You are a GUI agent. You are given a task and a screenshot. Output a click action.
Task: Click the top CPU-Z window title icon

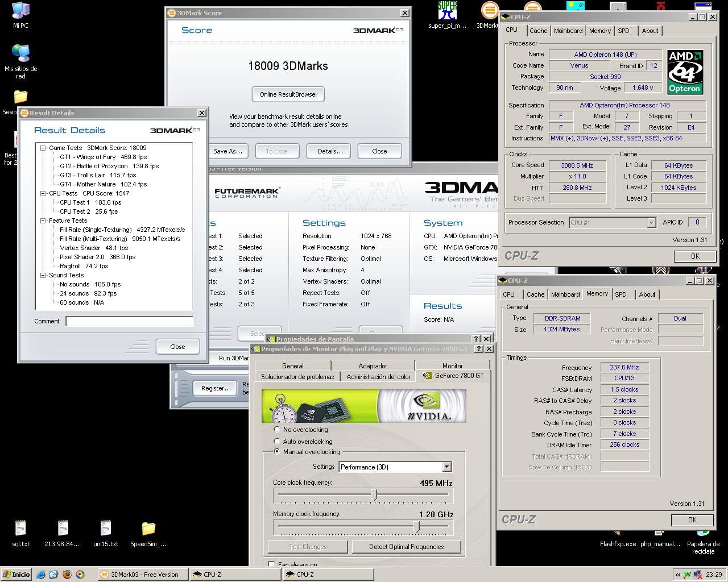click(x=505, y=17)
